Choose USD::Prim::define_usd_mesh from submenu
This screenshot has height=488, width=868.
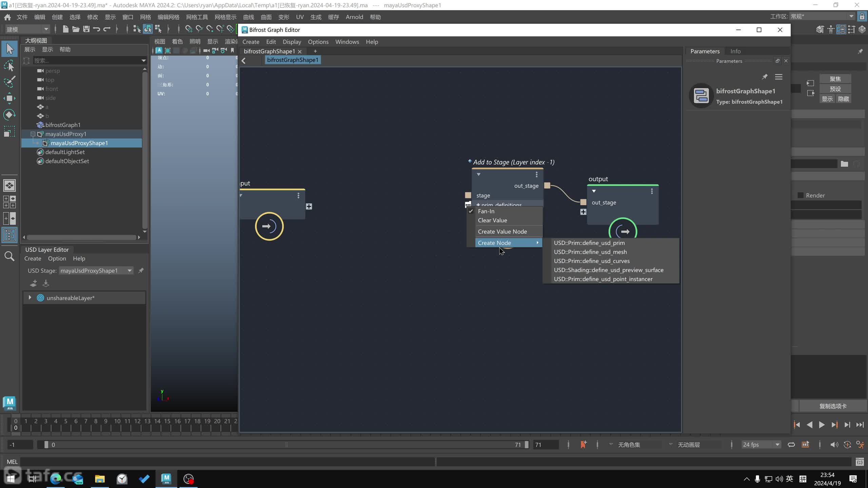(x=590, y=252)
